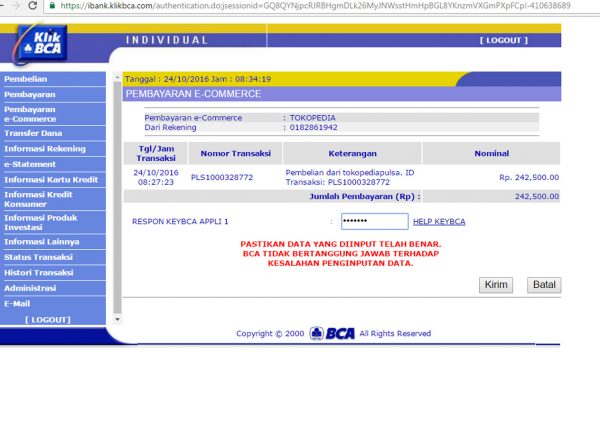Click the Pembelian dari tokopediapulsa description
This screenshot has height=421, width=600.
[x=350, y=177]
